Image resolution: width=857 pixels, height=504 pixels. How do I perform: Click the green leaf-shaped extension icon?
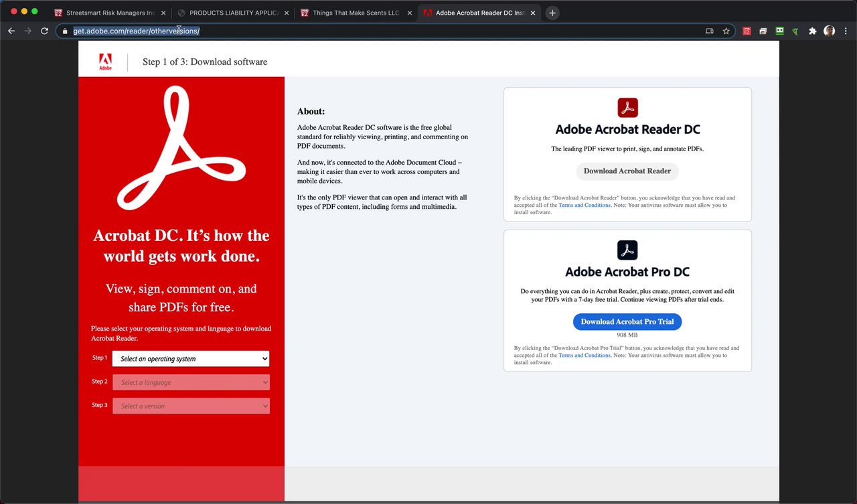795,31
